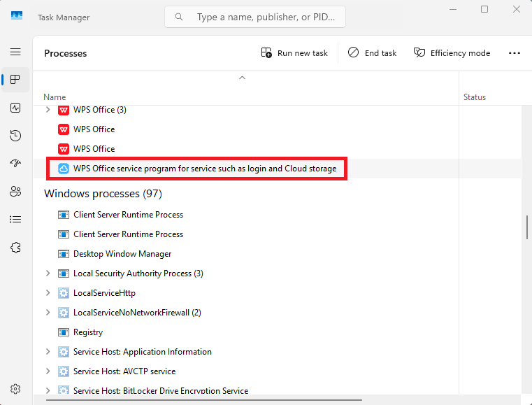Select the first Client Server Runtime Process
Screen dimensions: 532x405
click(x=128, y=215)
